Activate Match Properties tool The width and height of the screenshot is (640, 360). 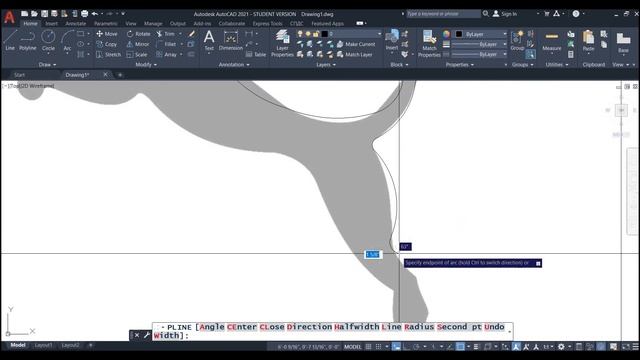pos(429,43)
